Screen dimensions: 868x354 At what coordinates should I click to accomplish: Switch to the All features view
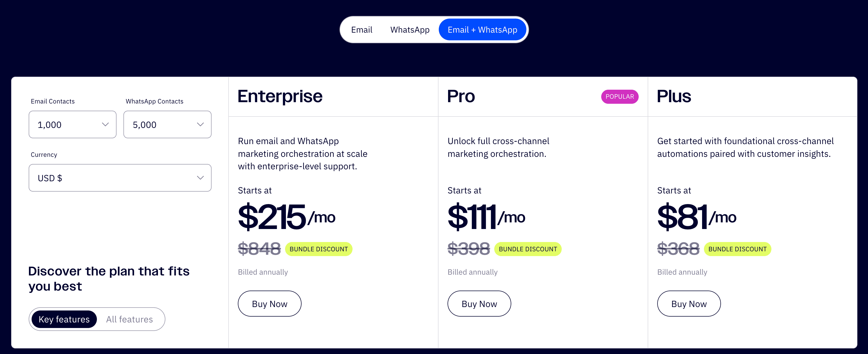point(129,319)
